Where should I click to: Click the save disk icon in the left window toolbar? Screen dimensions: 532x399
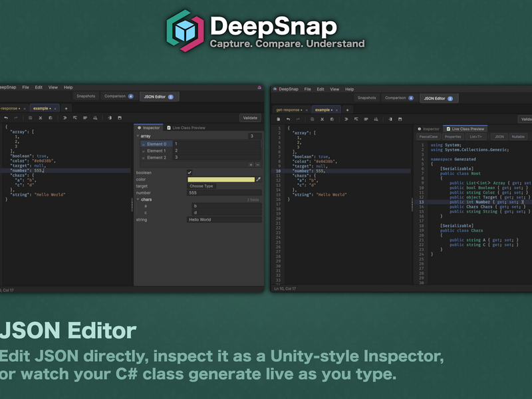click(120, 118)
